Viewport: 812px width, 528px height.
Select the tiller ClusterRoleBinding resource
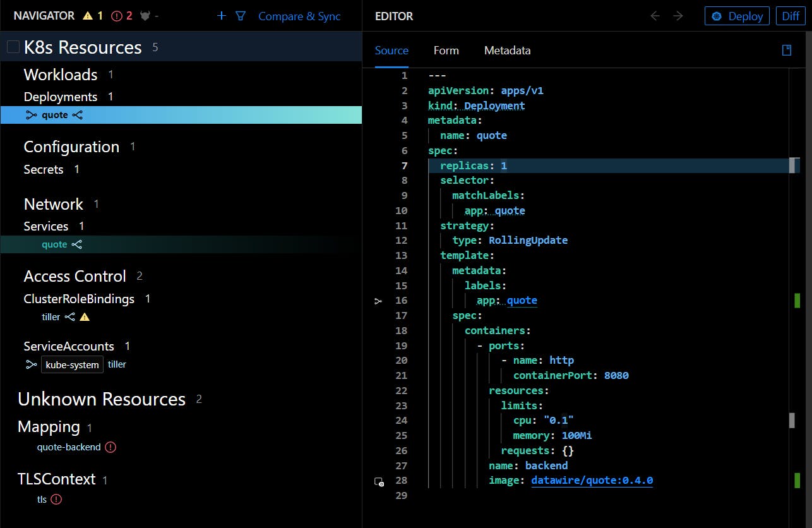[x=51, y=317]
